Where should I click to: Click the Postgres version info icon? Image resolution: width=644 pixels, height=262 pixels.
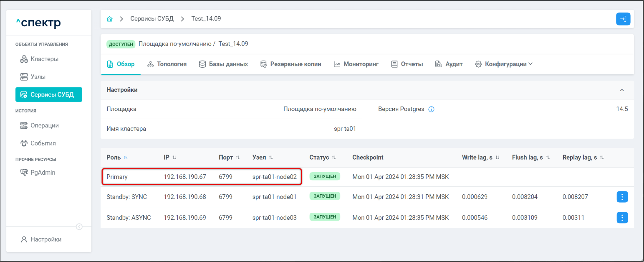[x=432, y=109]
